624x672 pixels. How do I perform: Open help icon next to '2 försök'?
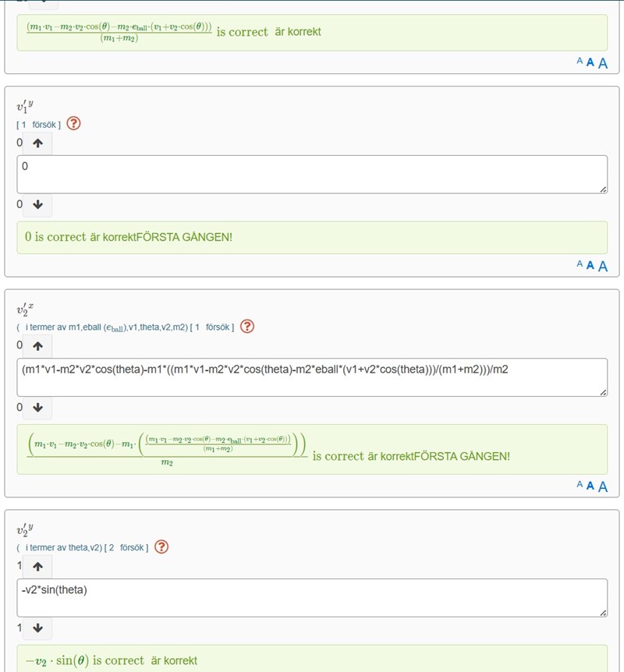click(161, 547)
